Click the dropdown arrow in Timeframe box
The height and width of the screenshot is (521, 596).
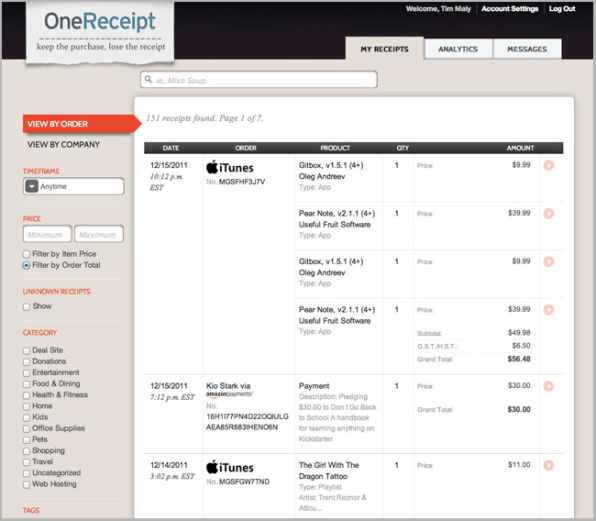pyautogui.click(x=32, y=187)
